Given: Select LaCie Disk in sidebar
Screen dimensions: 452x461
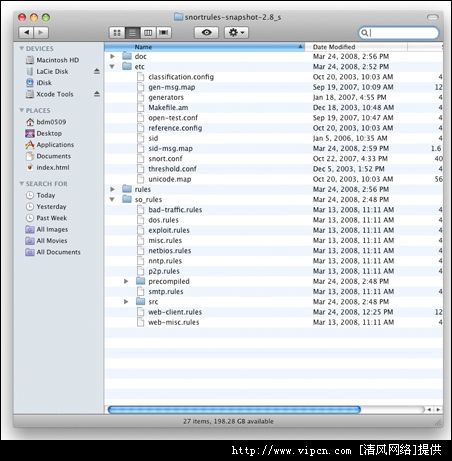Looking at the screenshot, I should click(x=52, y=71).
